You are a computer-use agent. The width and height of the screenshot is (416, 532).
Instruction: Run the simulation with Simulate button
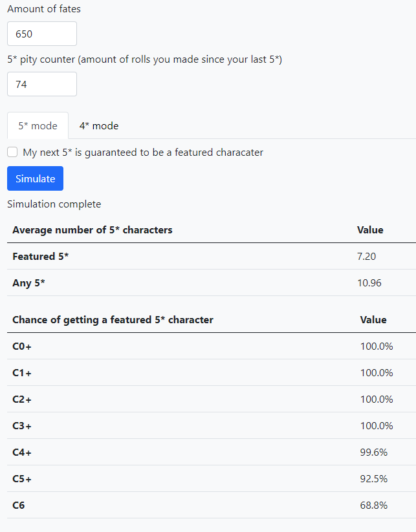36,178
